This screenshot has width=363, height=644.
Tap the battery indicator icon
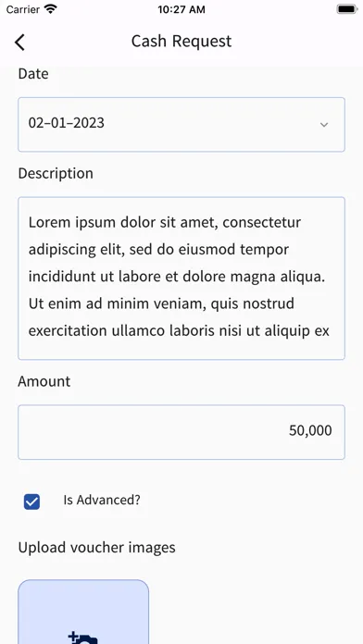point(347,9)
